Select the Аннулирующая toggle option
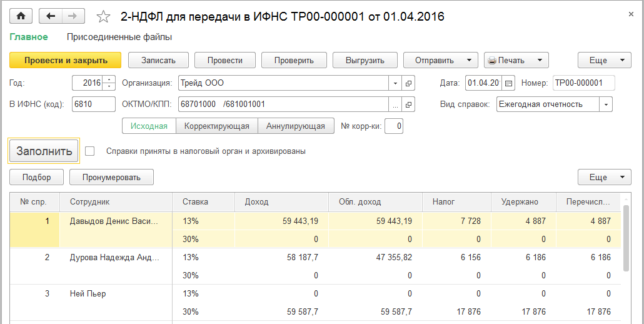The image size is (644, 324). 296,126
